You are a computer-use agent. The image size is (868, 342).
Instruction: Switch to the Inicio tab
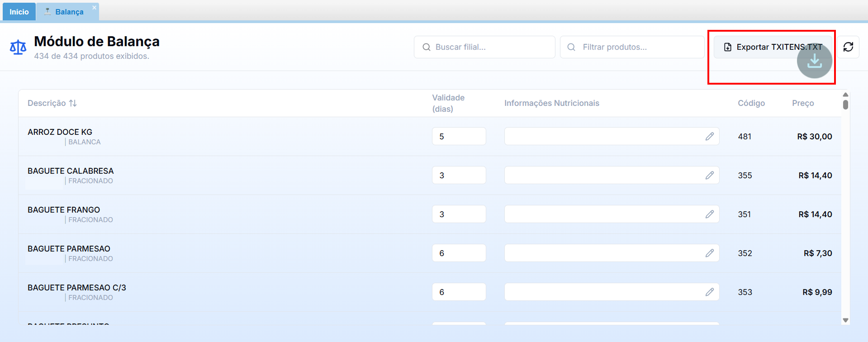point(19,12)
